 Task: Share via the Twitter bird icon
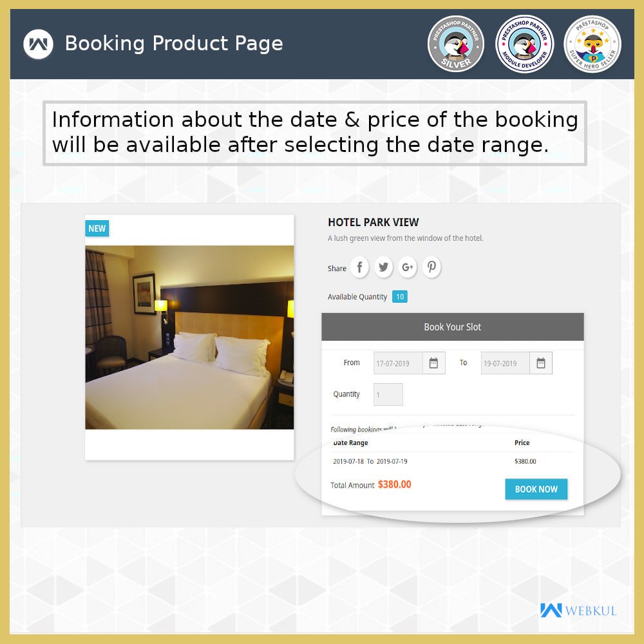pyautogui.click(x=383, y=267)
